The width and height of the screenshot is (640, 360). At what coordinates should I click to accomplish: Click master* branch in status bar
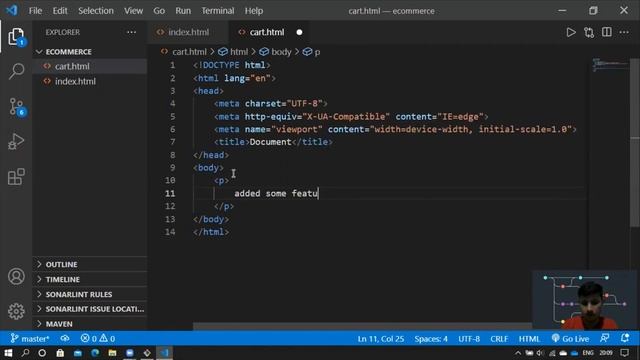click(30, 338)
